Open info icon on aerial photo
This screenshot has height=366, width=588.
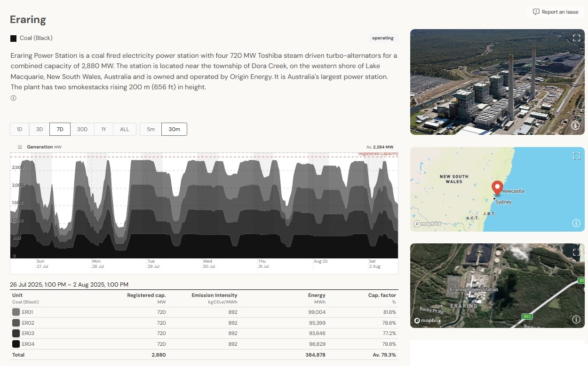coord(575,126)
